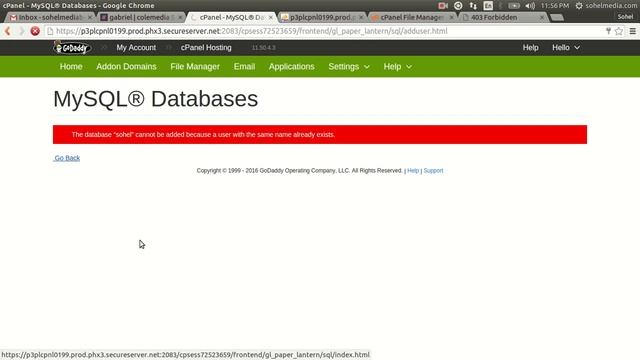Open cPanel Hosting in the header
Viewport: 640px width, 360px height.
[206, 48]
